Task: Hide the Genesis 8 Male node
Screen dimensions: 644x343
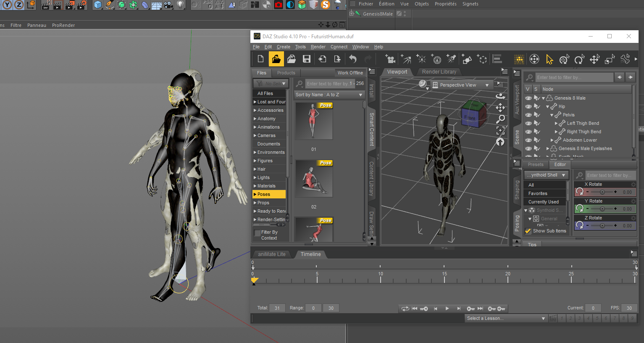Action: pyautogui.click(x=528, y=98)
